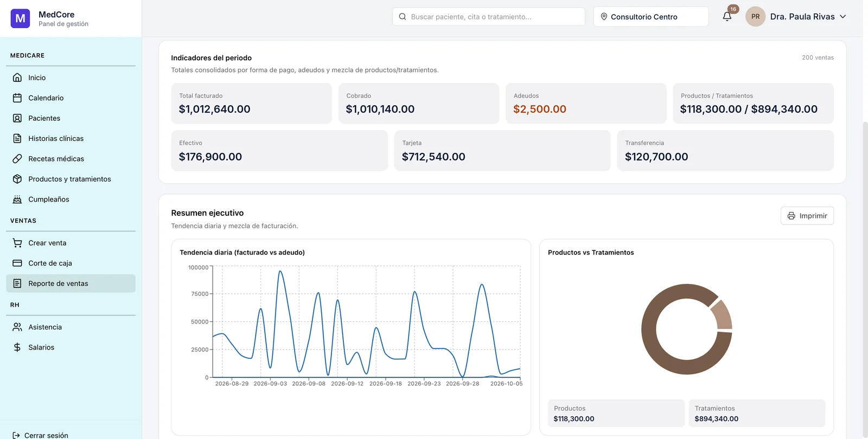Click the Recetas médicas pill icon
The height and width of the screenshot is (439, 868).
click(x=17, y=159)
